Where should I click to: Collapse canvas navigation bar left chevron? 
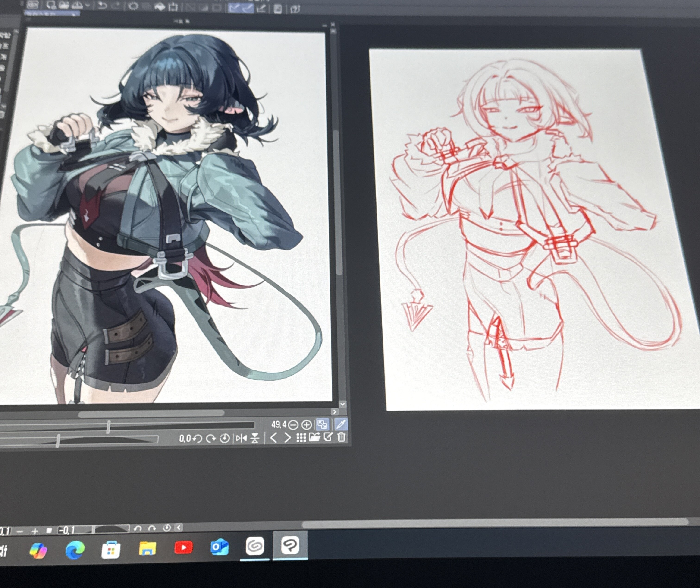pyautogui.click(x=179, y=527)
